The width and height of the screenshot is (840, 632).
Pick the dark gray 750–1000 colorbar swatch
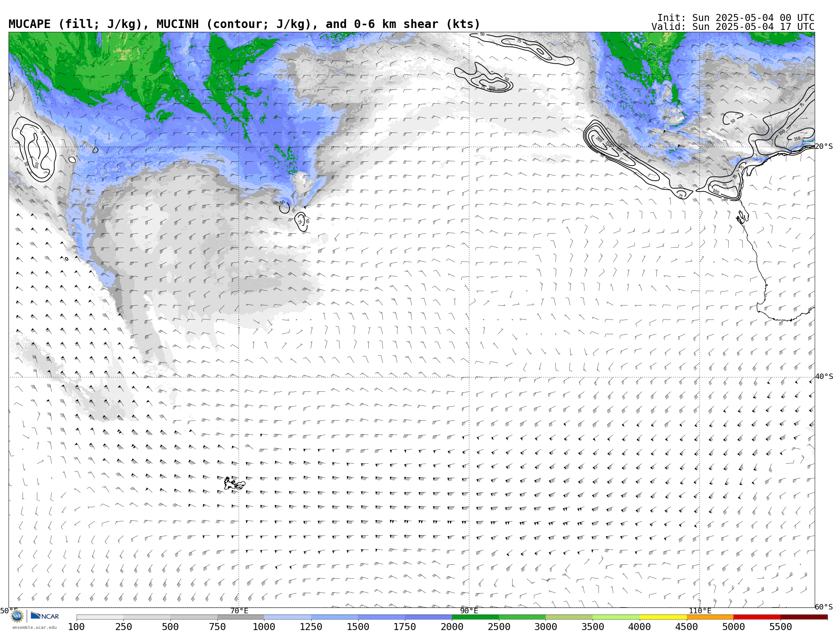pyautogui.click(x=241, y=617)
